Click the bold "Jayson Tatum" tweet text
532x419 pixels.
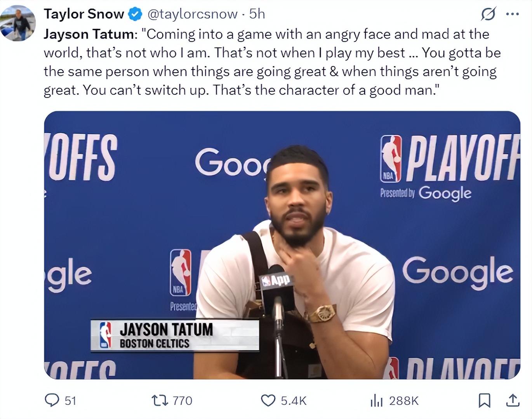(89, 34)
